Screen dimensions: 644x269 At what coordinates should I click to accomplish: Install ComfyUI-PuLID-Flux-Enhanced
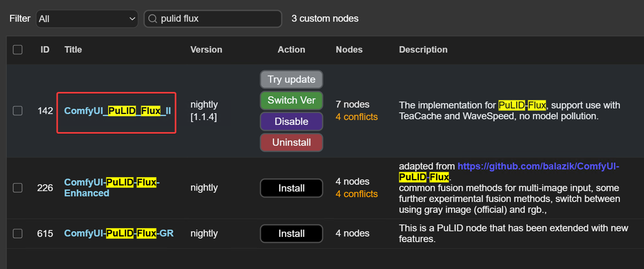[x=291, y=188]
